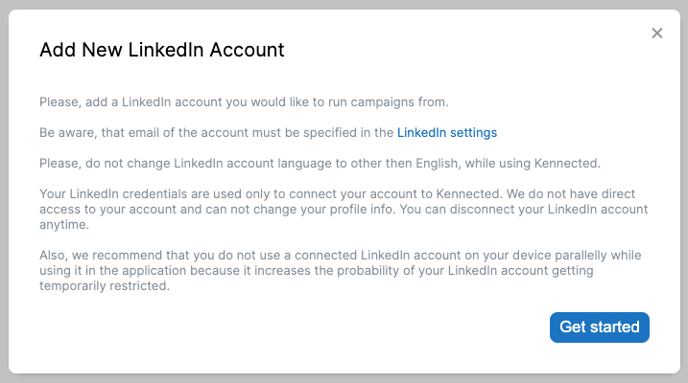Click the Add New LinkedIn Account heading

point(162,50)
